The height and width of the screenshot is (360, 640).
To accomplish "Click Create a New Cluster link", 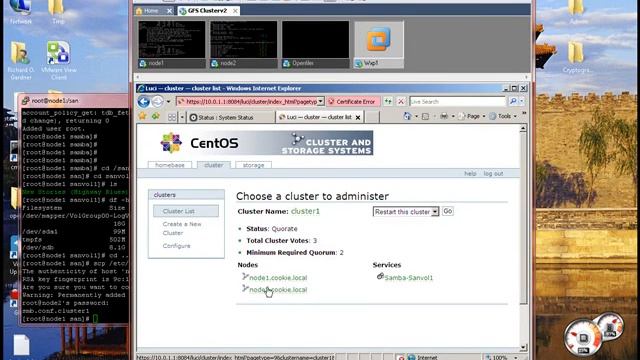I will click(x=182, y=229).
